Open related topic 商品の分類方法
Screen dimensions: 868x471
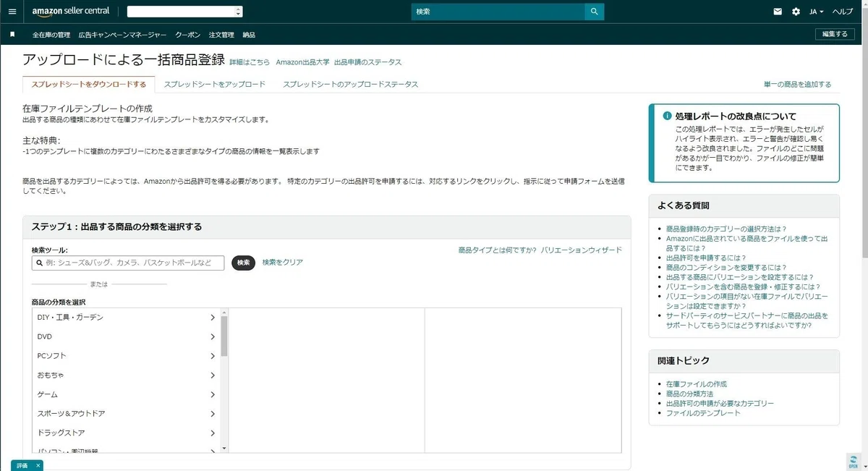(x=689, y=394)
